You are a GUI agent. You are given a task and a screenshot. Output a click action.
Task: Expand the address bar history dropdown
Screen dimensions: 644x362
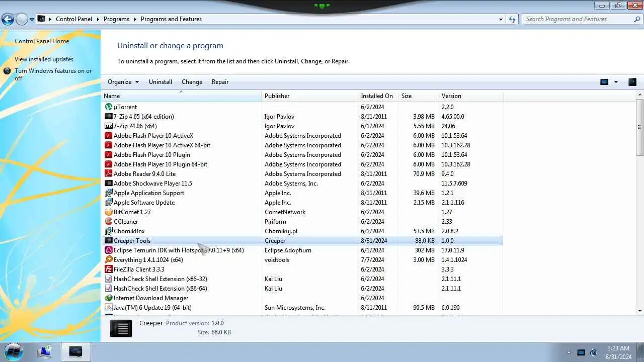click(501, 19)
